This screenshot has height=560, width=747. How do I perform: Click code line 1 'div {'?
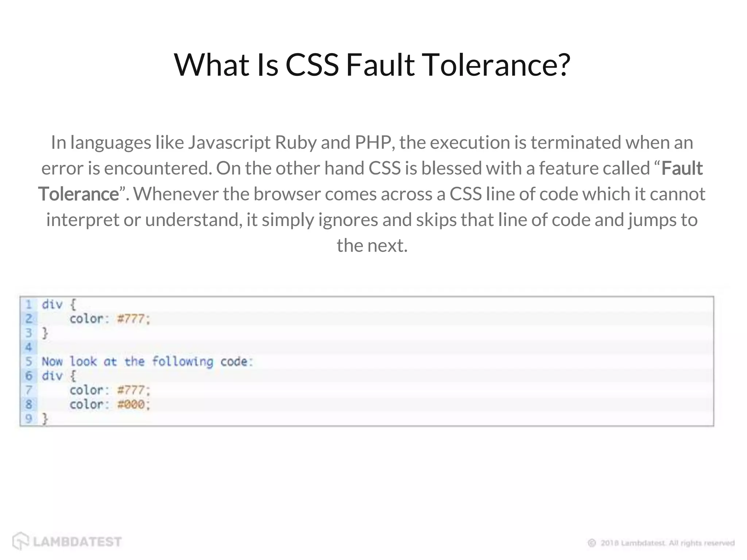pos(59,304)
